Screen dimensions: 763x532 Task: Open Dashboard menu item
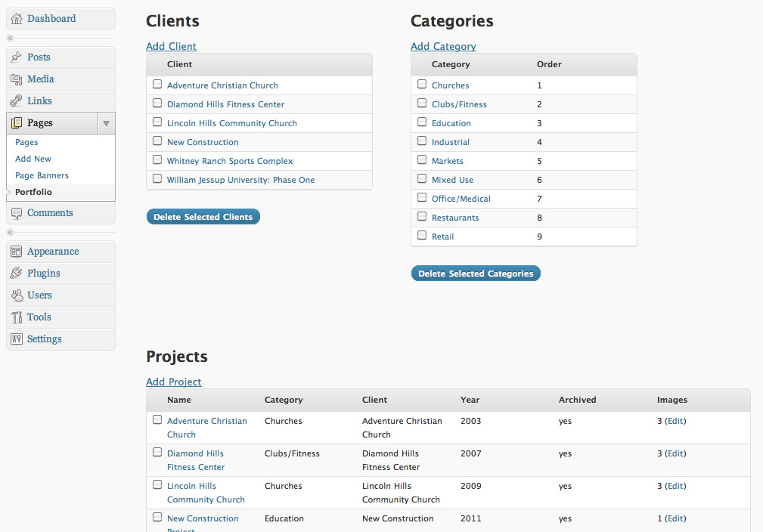click(x=51, y=18)
